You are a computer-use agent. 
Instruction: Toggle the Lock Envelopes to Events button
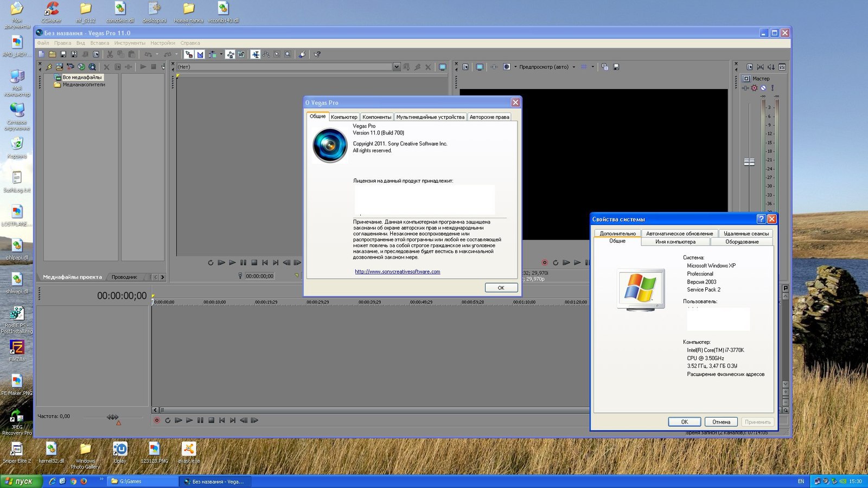point(231,54)
